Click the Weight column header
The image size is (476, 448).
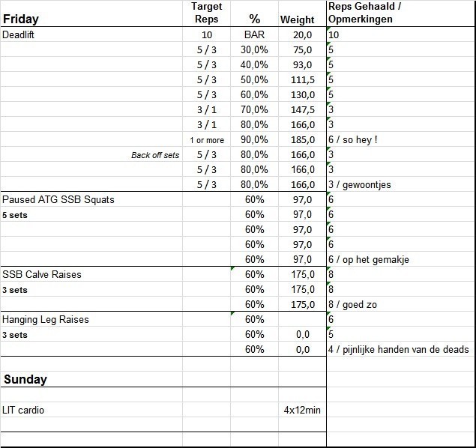pyautogui.click(x=298, y=19)
